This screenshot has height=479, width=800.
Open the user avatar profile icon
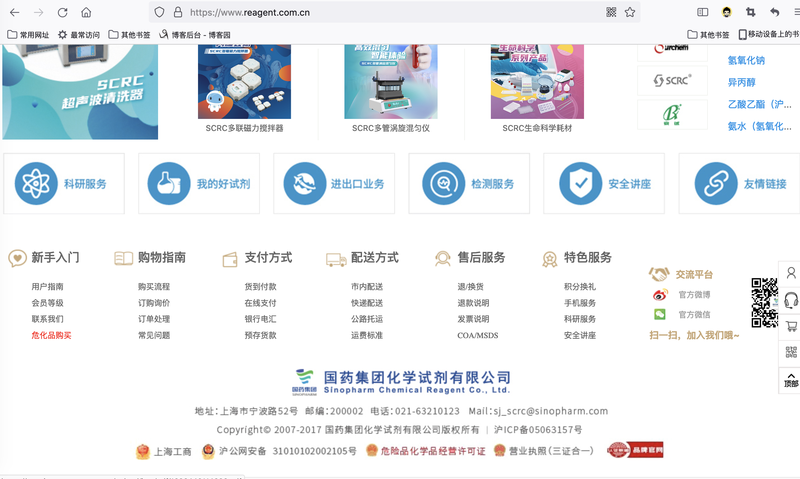727,12
